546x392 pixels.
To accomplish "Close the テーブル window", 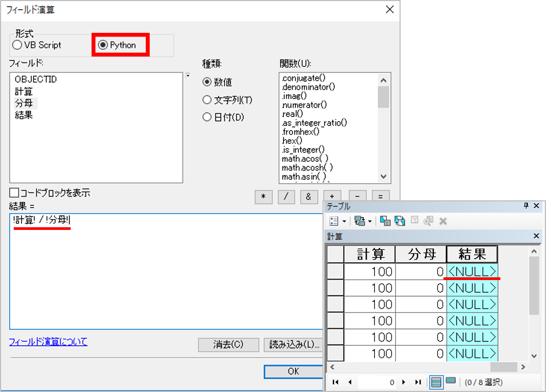I will [537, 206].
